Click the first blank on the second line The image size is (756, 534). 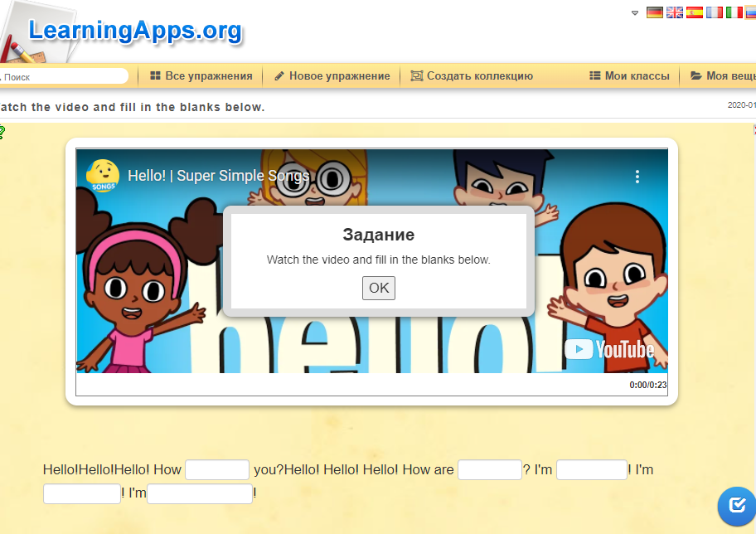pos(82,493)
